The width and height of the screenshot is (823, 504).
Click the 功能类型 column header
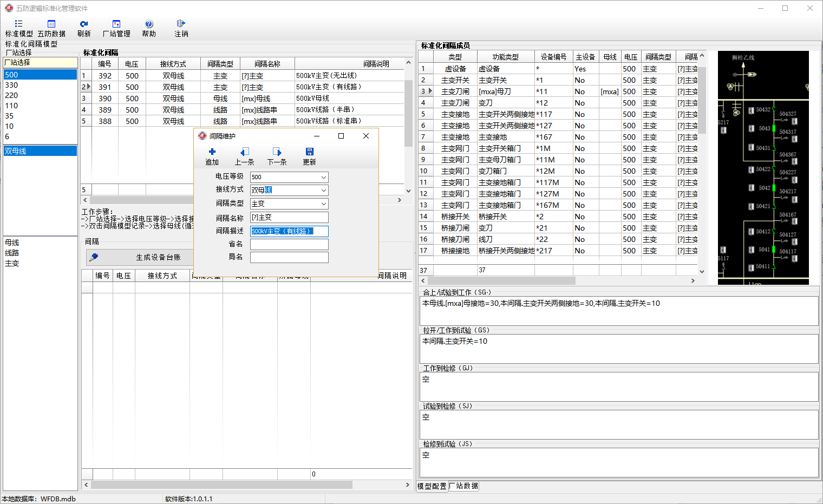506,57
